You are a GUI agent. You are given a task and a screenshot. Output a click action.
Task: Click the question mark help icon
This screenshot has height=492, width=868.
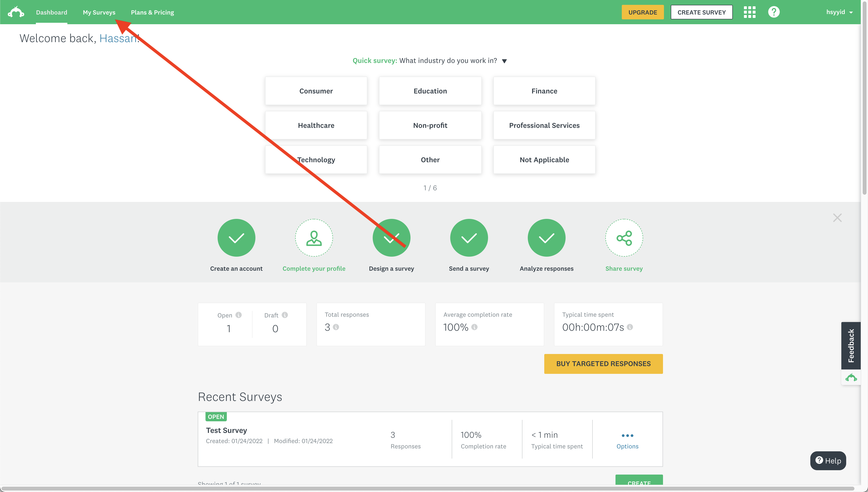point(774,12)
